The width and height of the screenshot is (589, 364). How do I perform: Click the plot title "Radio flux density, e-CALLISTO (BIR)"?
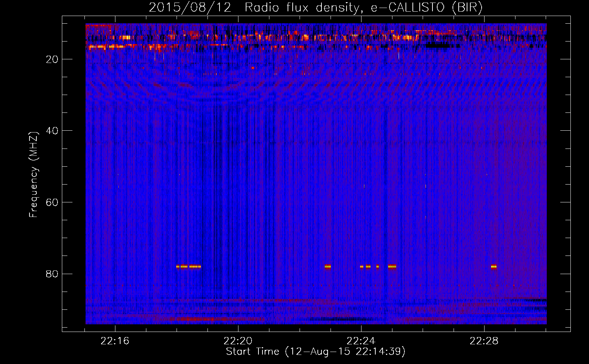[x=364, y=8]
